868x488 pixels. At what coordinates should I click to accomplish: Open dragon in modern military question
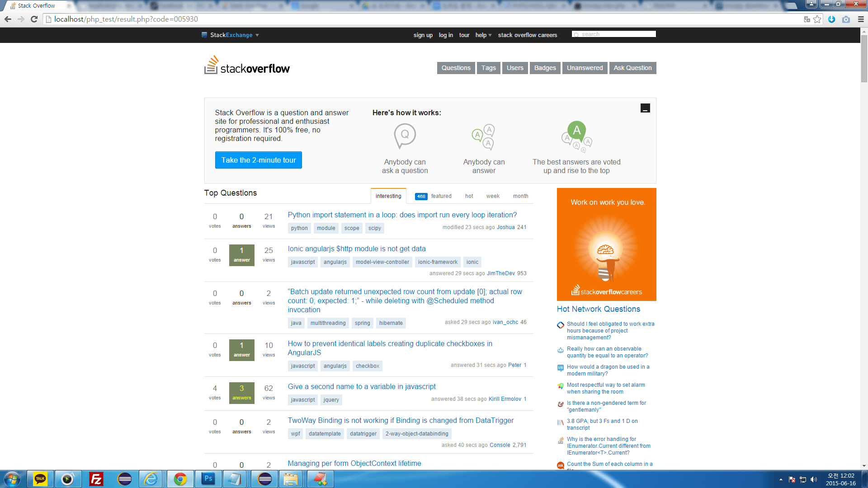pyautogui.click(x=608, y=370)
